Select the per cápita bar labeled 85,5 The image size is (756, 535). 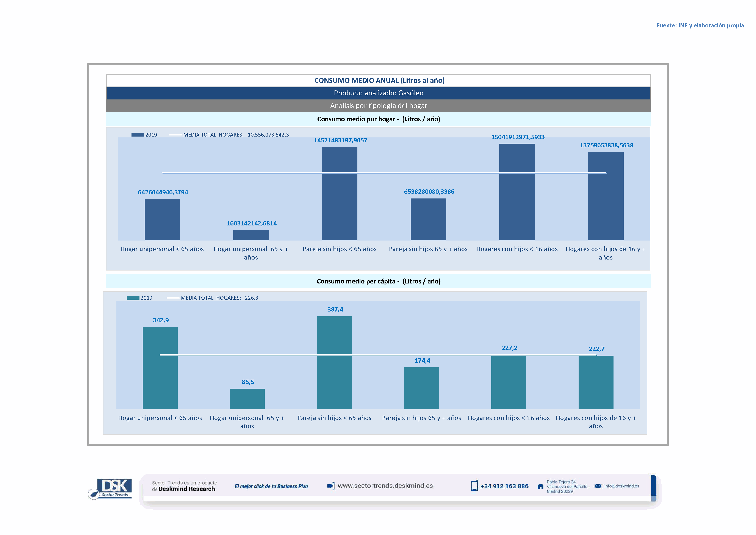click(247, 399)
